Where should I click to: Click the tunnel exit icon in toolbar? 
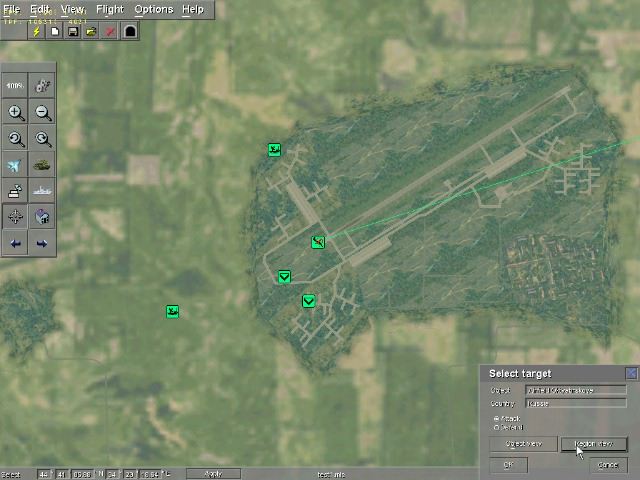point(130,31)
